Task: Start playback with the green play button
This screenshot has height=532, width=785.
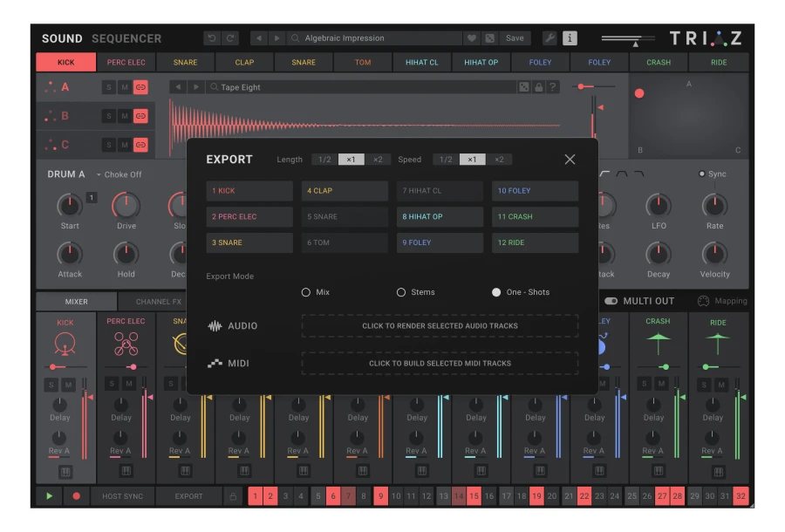Action: click(x=49, y=496)
